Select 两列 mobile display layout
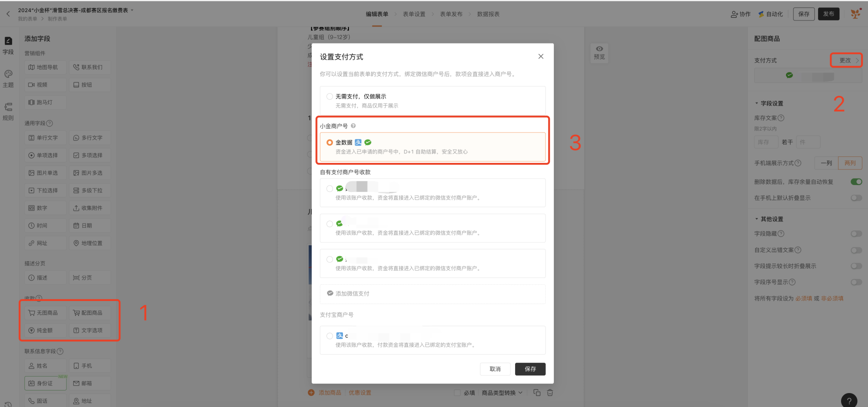The image size is (868, 407). pos(850,163)
